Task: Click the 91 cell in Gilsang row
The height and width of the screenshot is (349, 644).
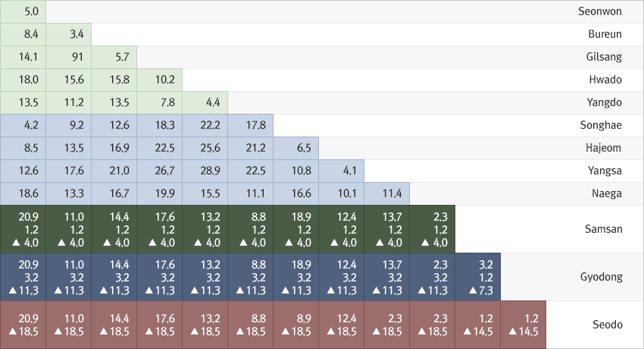Action: pyautogui.click(x=68, y=57)
